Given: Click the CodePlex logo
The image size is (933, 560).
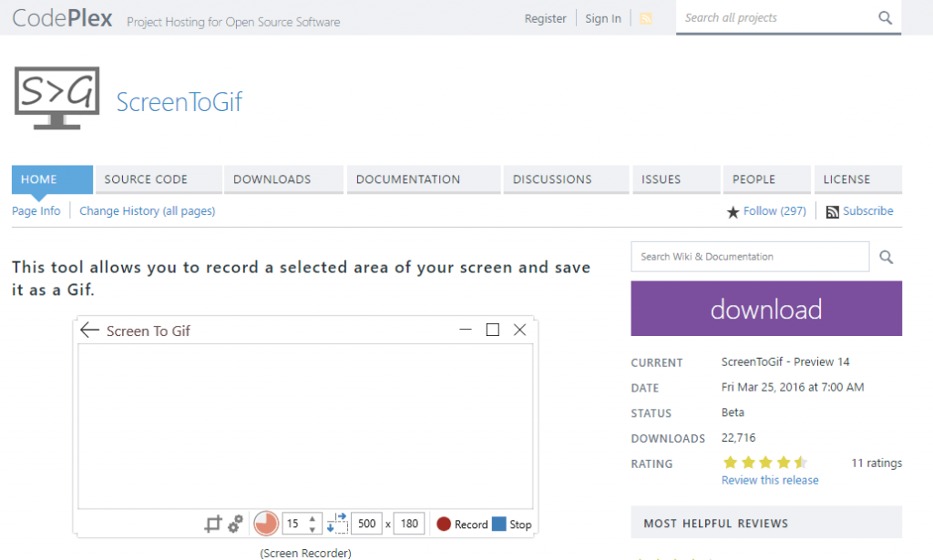Looking at the screenshot, I should tap(62, 18).
